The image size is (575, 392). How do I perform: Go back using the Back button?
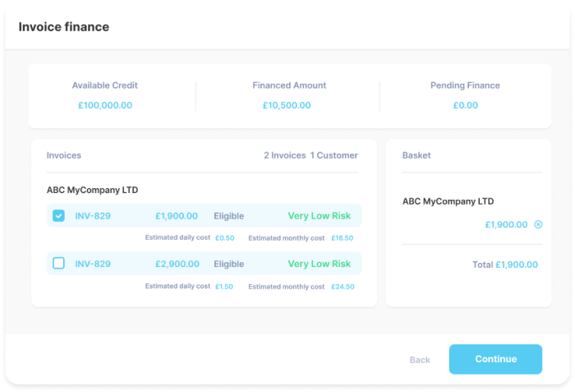[x=420, y=360]
